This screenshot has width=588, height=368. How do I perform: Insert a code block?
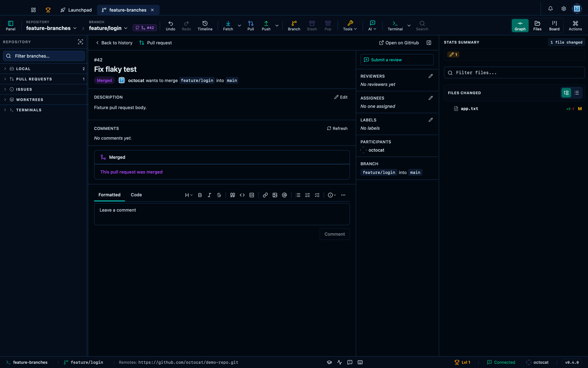click(252, 195)
